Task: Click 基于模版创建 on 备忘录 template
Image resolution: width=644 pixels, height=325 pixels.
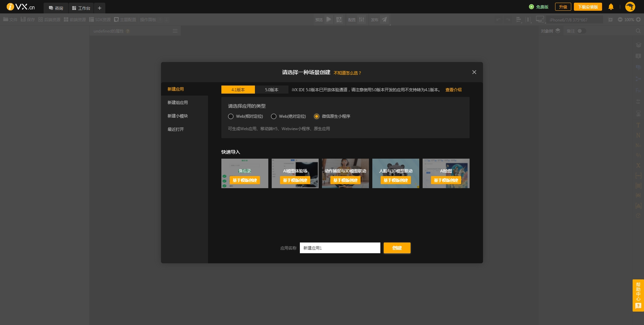Action: click(x=245, y=180)
